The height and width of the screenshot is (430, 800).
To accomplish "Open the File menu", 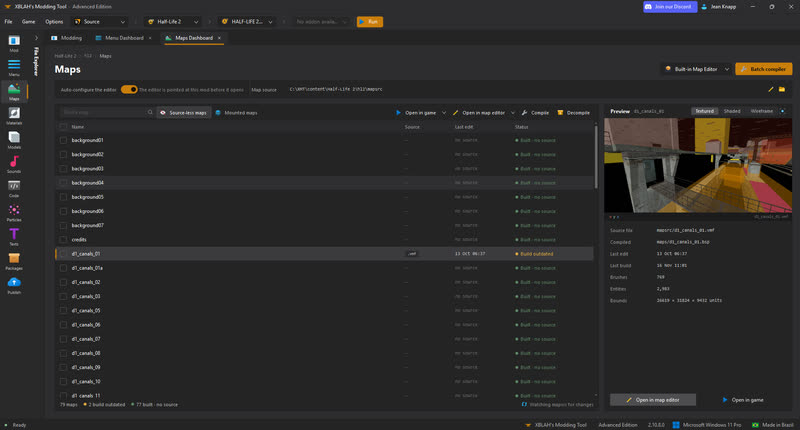I will pyautogui.click(x=9, y=22).
